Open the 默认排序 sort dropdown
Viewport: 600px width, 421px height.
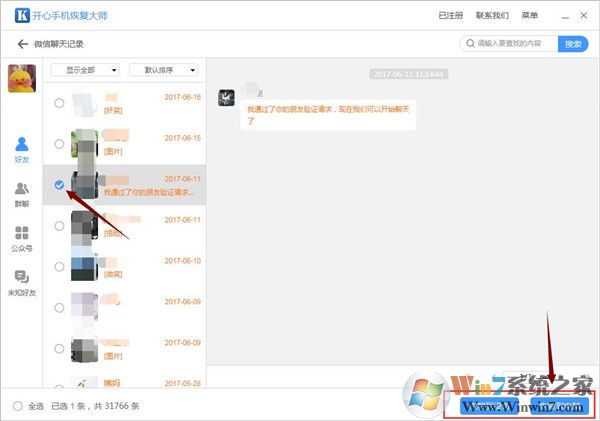[x=164, y=70]
